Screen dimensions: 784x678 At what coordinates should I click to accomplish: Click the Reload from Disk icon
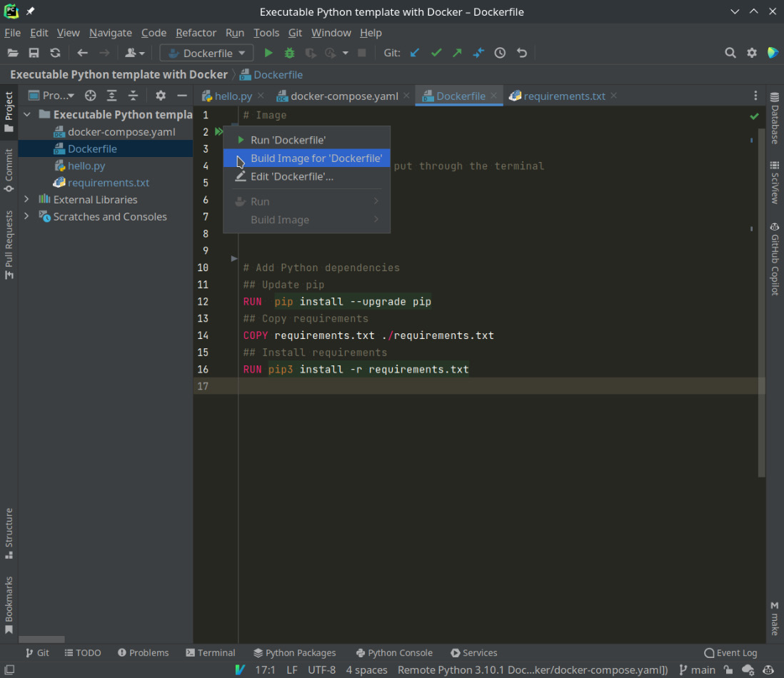pyautogui.click(x=55, y=53)
